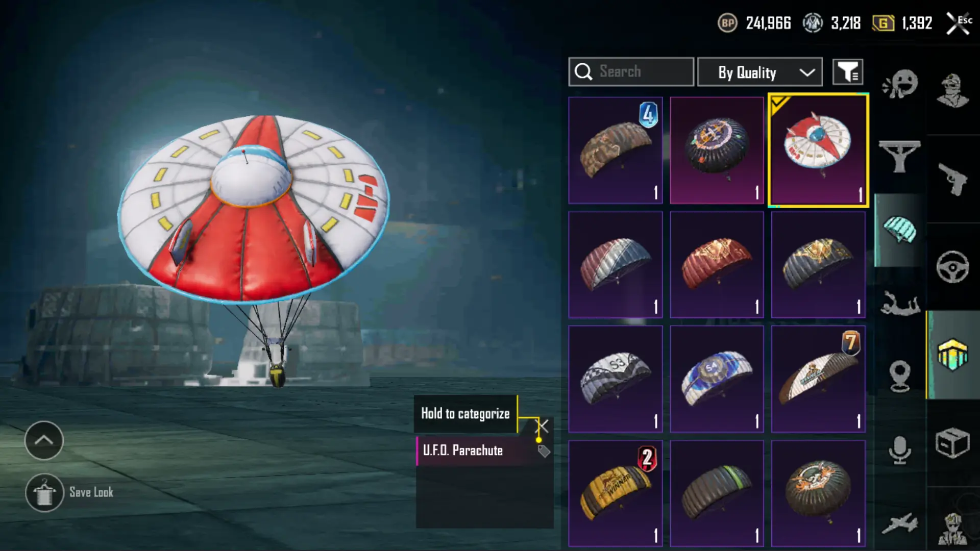Select the airplane skins category
Screen dimensions: 980x551
point(899,523)
